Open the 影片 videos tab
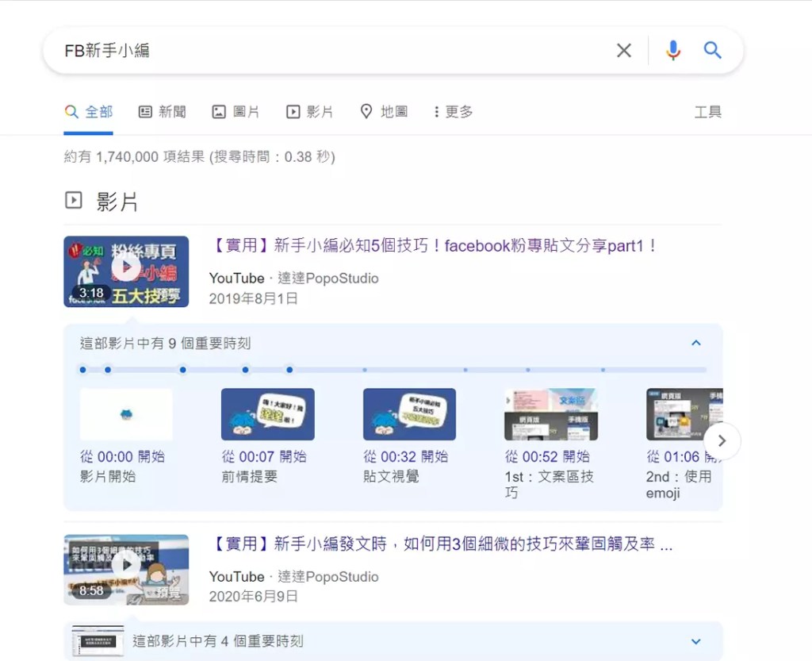 [x=310, y=112]
